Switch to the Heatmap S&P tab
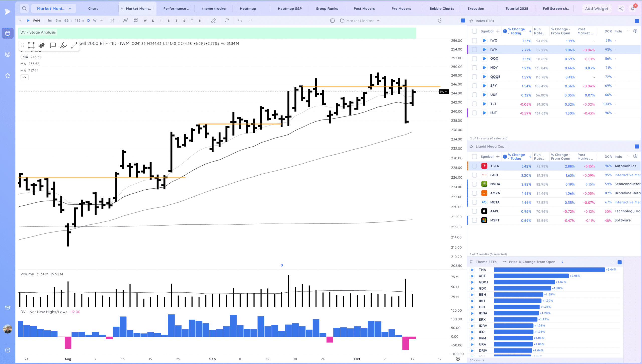The width and height of the screenshot is (642, 364). [290, 9]
